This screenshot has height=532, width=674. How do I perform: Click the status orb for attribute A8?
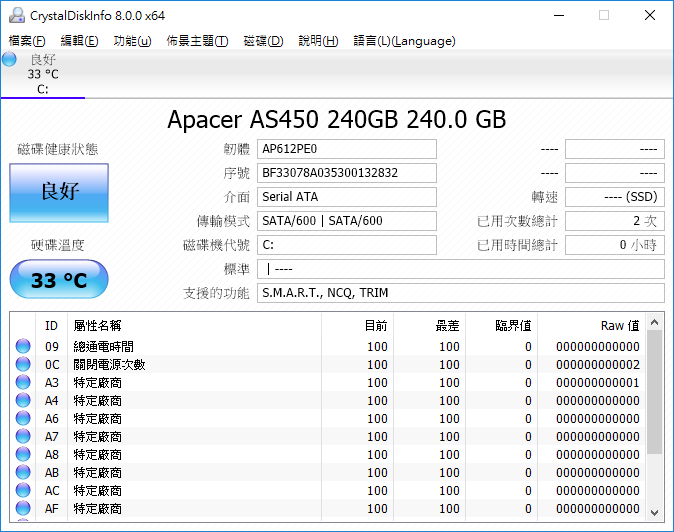coord(23,455)
